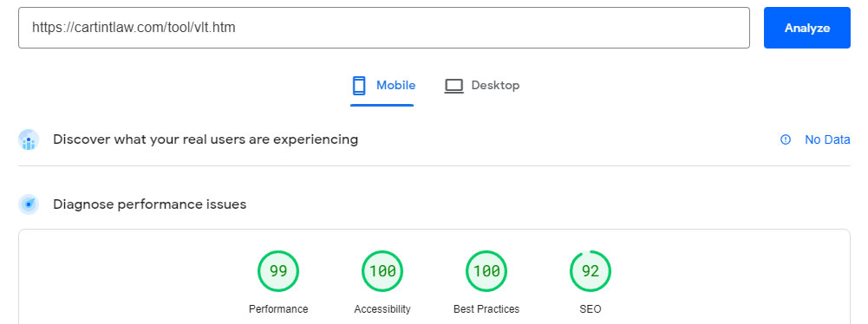This screenshot has width=868, height=324.
Task: Click the Performance score gauge 99
Action: pos(277,271)
